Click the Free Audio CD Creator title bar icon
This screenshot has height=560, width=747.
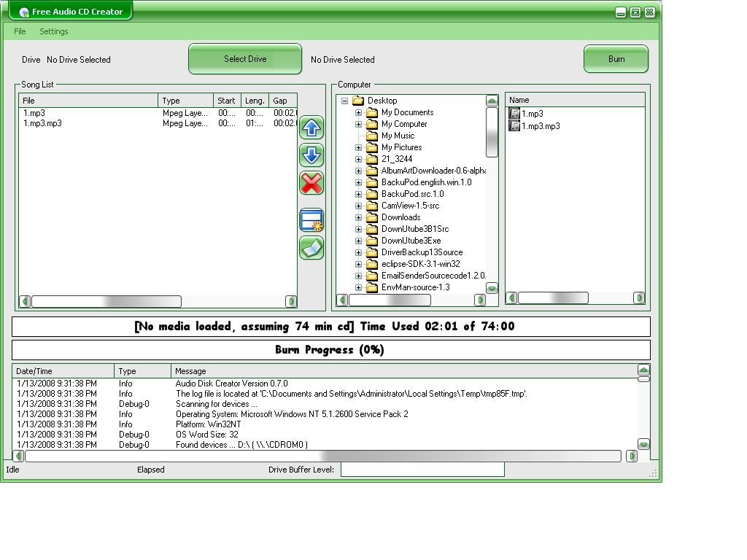pos(24,12)
